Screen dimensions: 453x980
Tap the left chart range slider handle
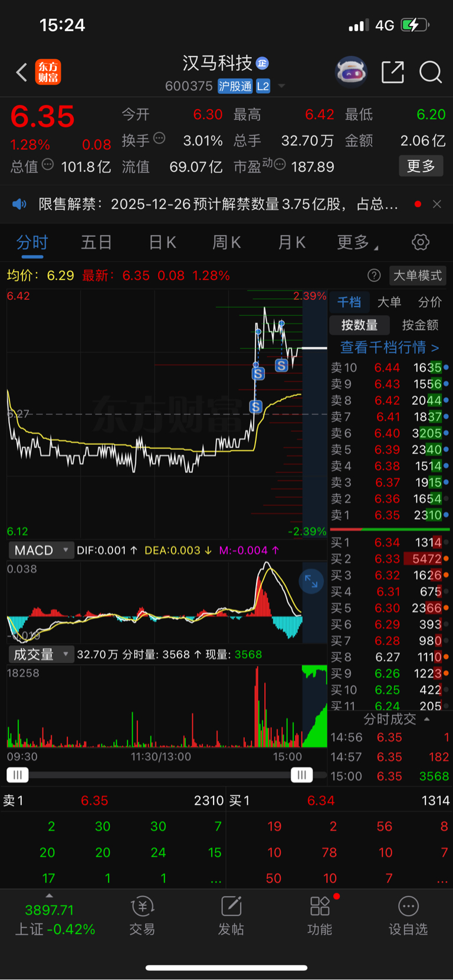pos(18,775)
